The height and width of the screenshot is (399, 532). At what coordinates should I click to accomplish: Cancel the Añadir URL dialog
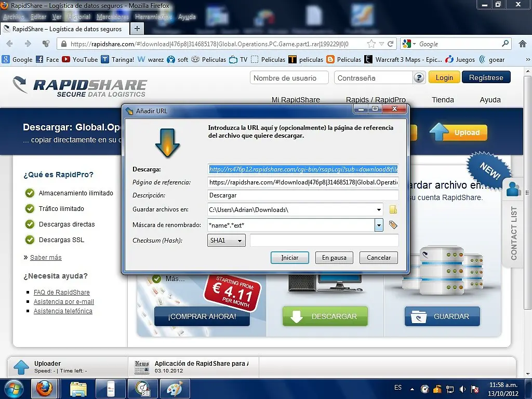[379, 258]
